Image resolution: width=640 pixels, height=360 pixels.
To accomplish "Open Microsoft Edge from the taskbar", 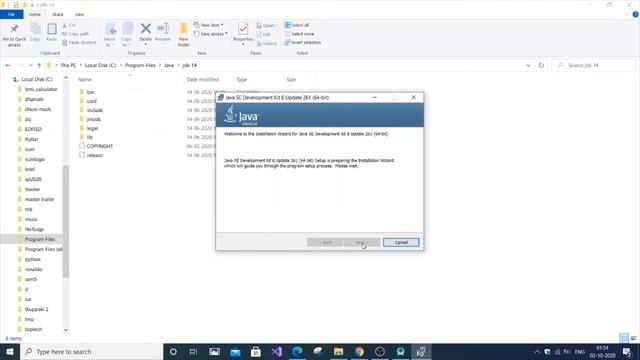I will pos(297,351).
